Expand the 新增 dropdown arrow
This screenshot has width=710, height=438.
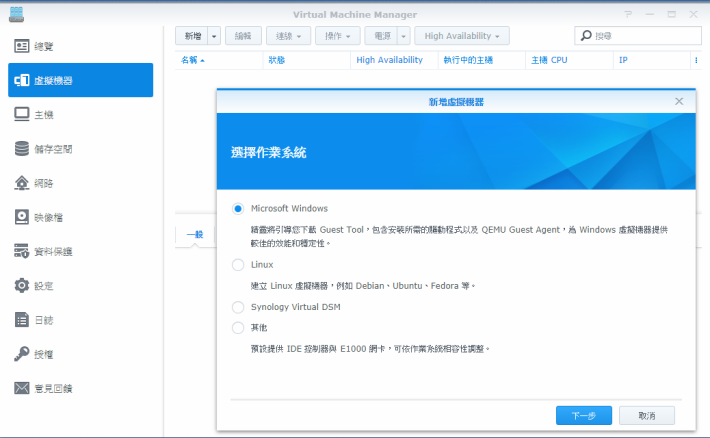214,36
